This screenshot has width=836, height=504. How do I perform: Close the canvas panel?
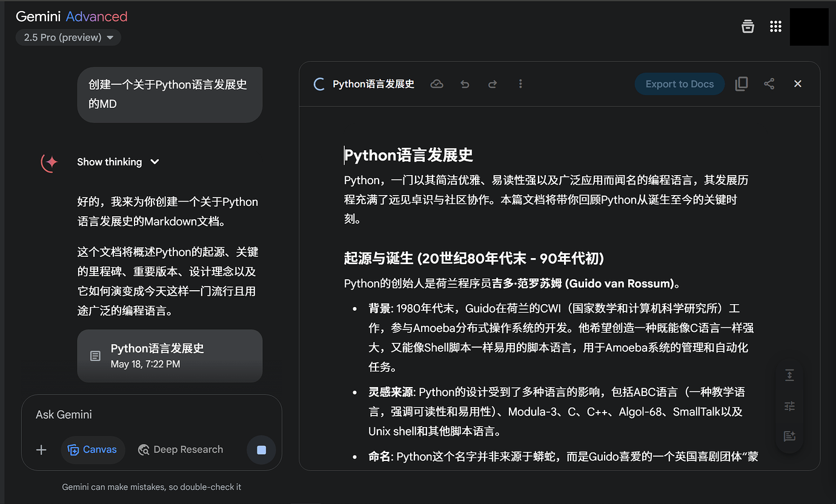point(798,84)
